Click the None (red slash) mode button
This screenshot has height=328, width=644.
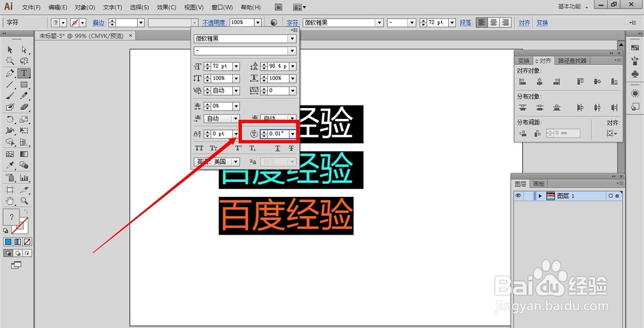pyautogui.click(x=27, y=242)
